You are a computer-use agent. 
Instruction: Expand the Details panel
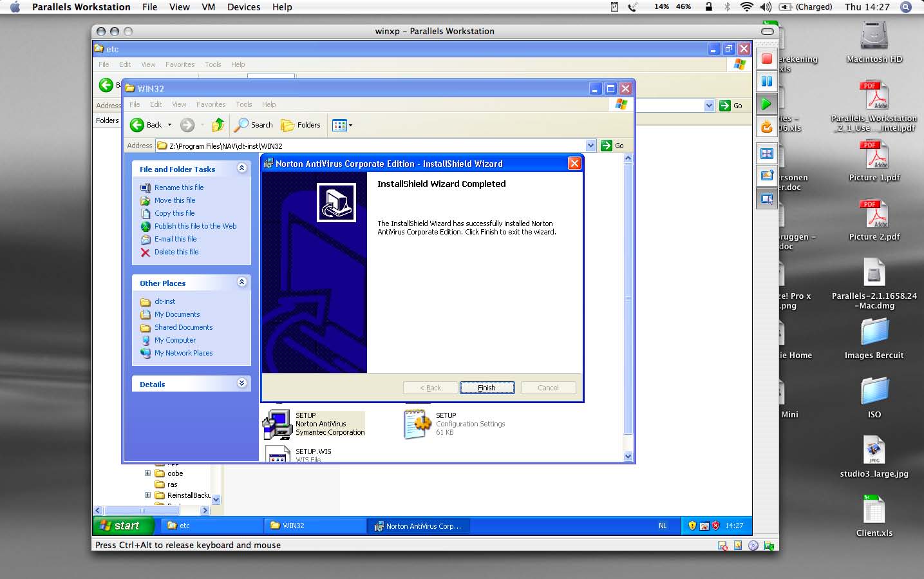[x=242, y=383]
